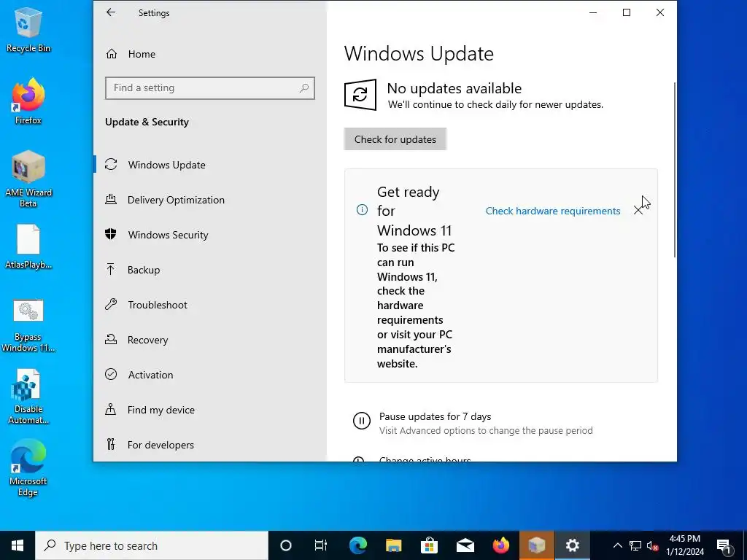Click the pause updates circle icon

point(362,421)
